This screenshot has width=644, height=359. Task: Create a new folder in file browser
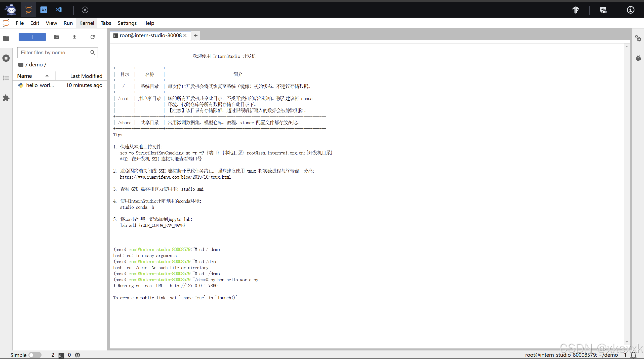[x=56, y=37]
